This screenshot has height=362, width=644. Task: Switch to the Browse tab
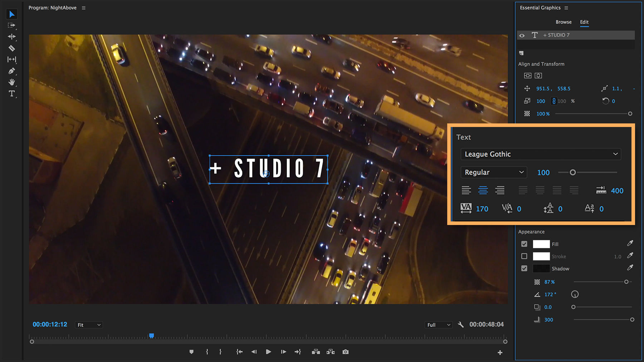[563, 22]
